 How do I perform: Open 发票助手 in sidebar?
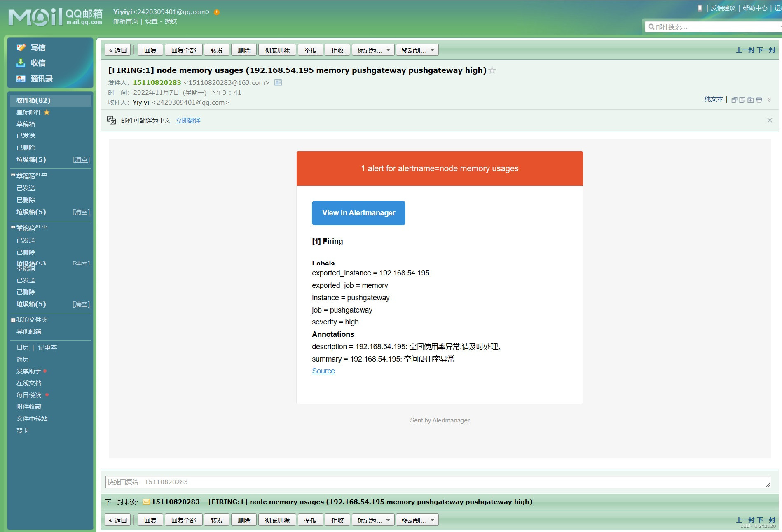click(x=29, y=371)
